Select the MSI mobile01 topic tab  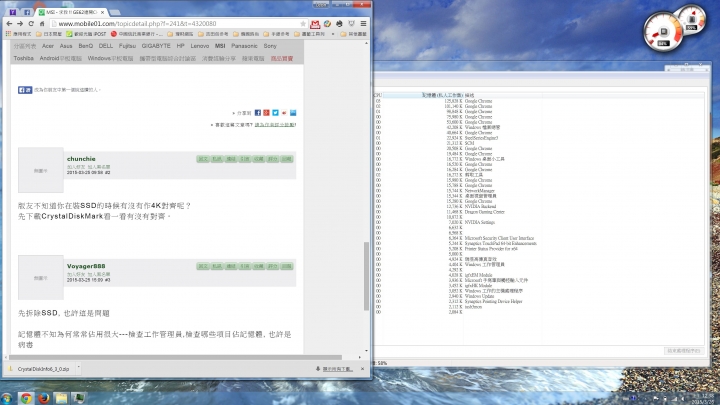(71, 12)
